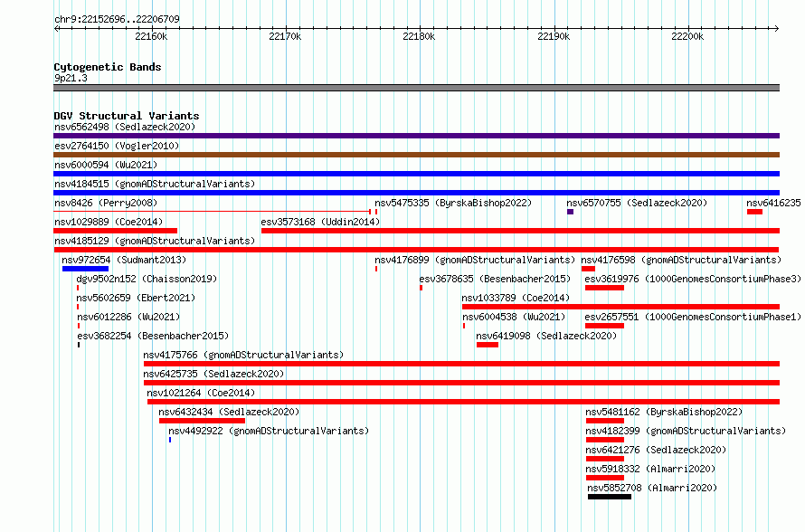Click the black bar under nsv5852708
The height and width of the screenshot is (532, 805).
pos(610,497)
